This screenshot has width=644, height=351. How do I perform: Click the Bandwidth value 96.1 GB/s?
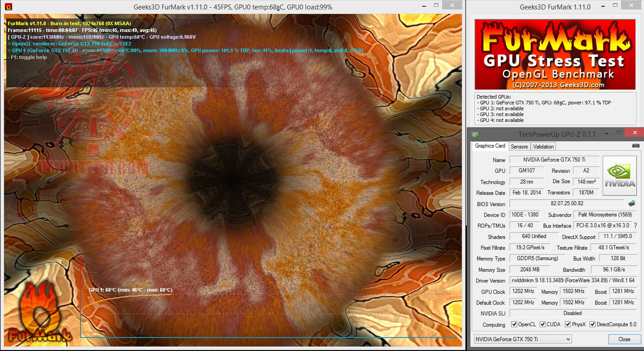coord(613,270)
